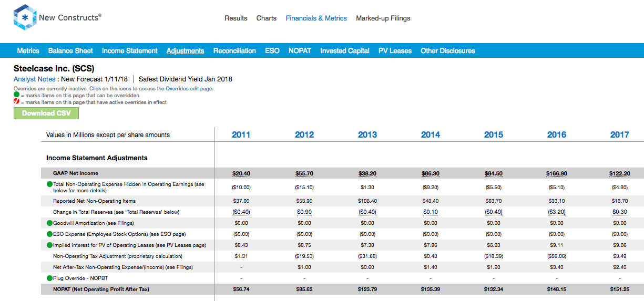Click the Income Statement Adjustments section heading
Image resolution: width=644 pixels, height=301 pixels.
pyautogui.click(x=97, y=158)
